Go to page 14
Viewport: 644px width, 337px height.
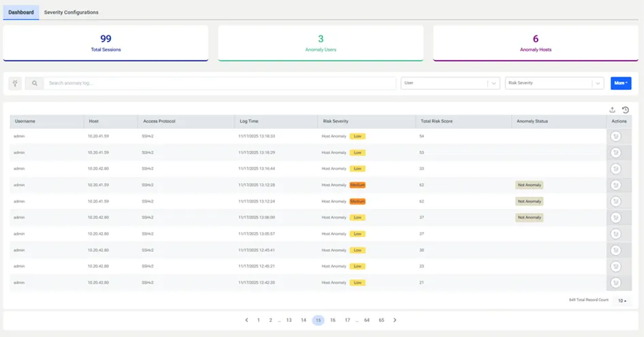click(x=303, y=320)
